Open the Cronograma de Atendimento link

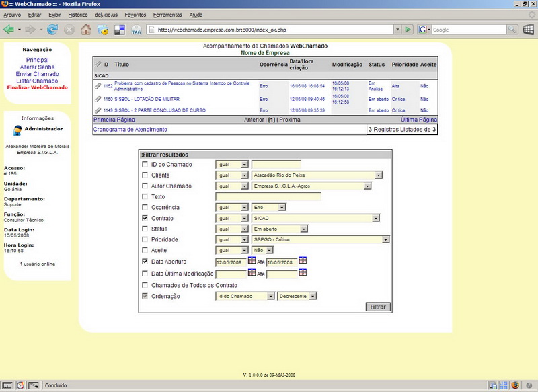tap(130, 129)
